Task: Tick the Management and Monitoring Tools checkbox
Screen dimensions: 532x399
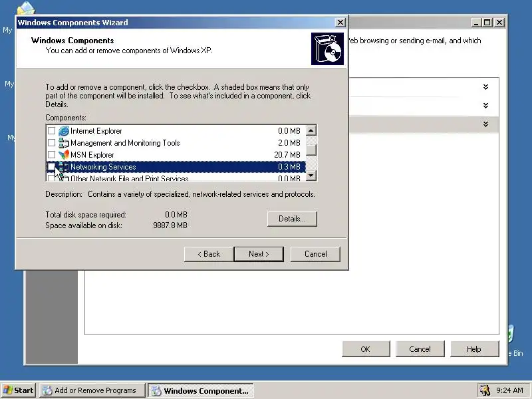Action: pos(51,143)
